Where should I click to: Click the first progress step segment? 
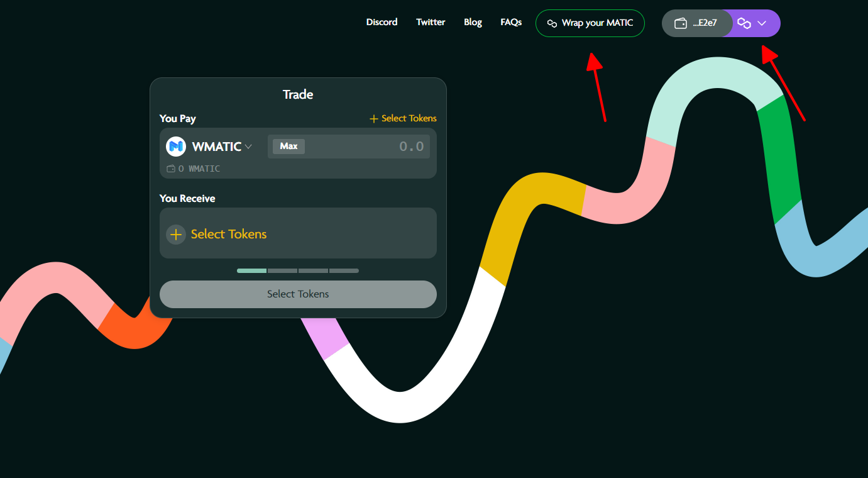click(251, 270)
